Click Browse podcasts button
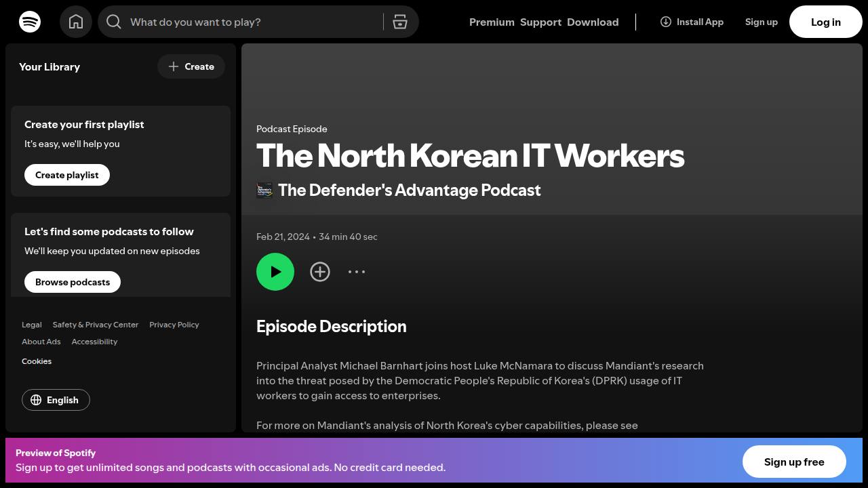The image size is (868, 488). [73, 282]
